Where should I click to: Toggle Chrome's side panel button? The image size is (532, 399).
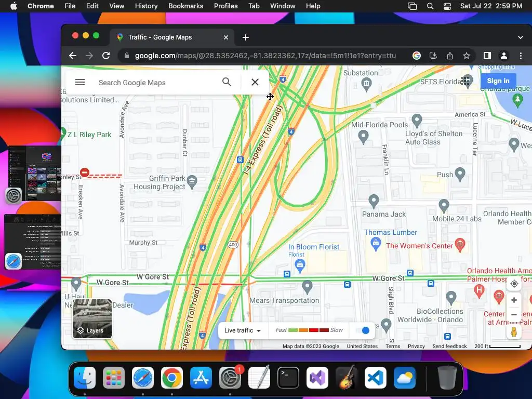(487, 56)
